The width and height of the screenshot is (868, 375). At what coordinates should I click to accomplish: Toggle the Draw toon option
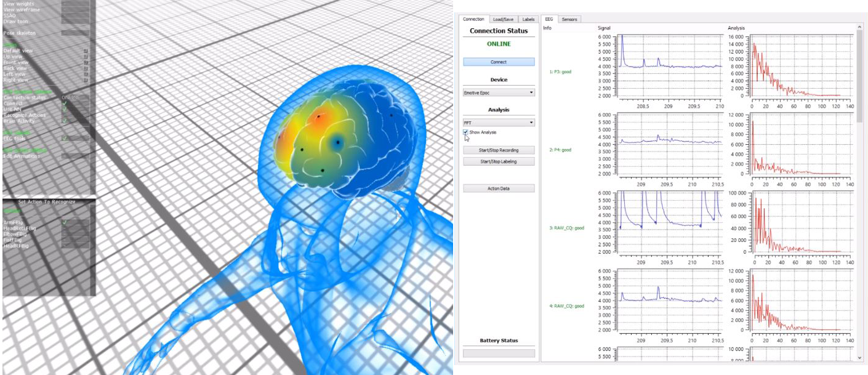click(x=75, y=22)
